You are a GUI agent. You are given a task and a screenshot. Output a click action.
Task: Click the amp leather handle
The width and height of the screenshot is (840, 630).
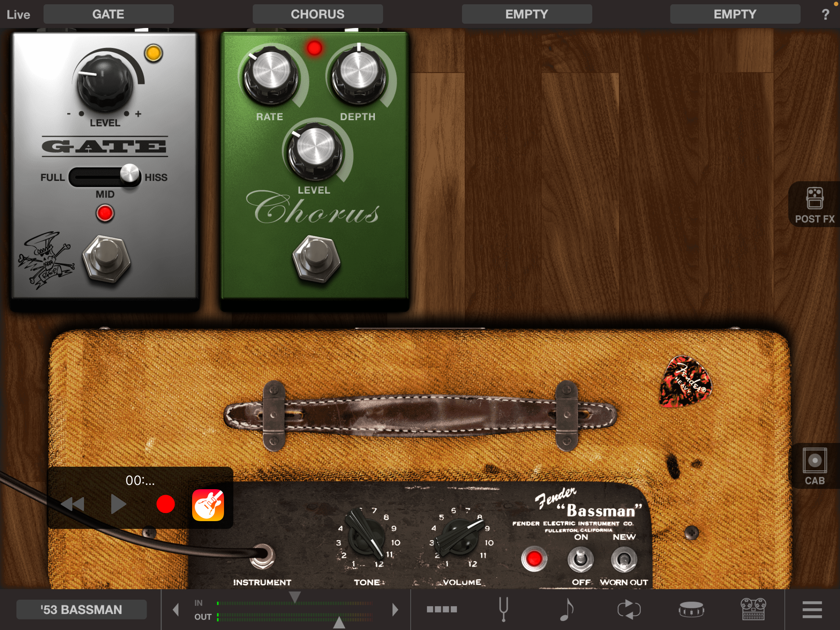tap(420, 415)
